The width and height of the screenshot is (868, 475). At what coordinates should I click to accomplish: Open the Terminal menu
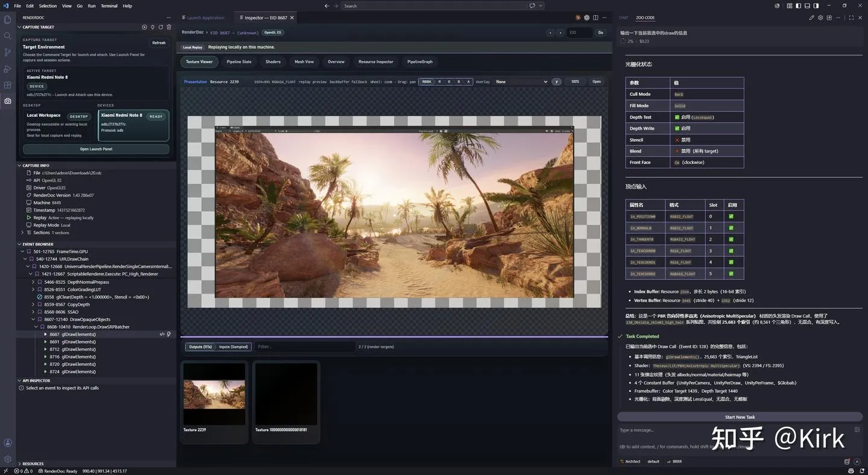(x=109, y=6)
